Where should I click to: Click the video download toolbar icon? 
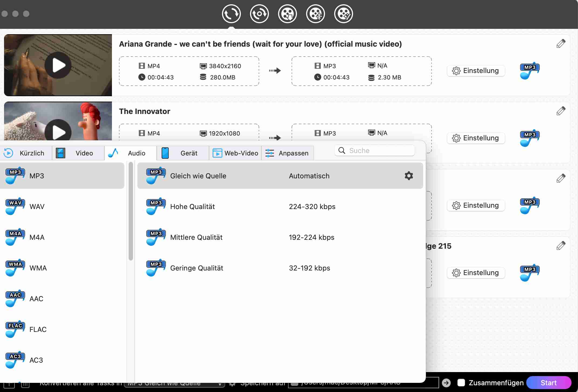point(287,14)
